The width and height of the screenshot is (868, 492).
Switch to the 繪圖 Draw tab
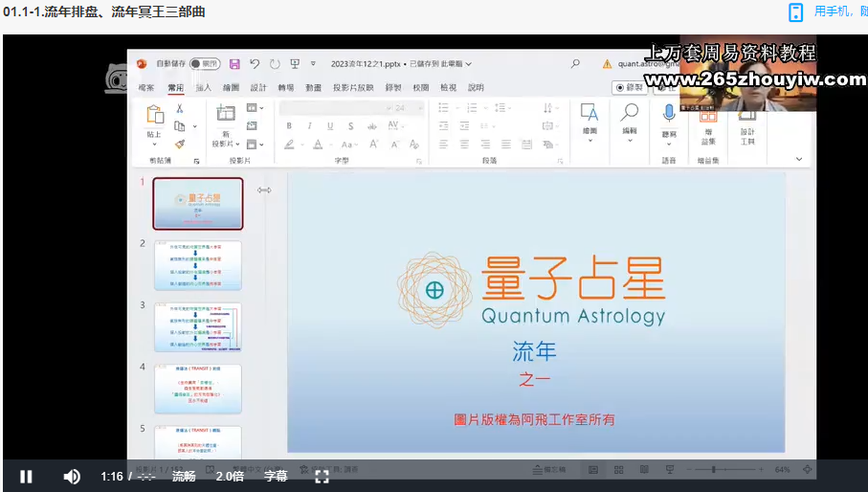(231, 87)
